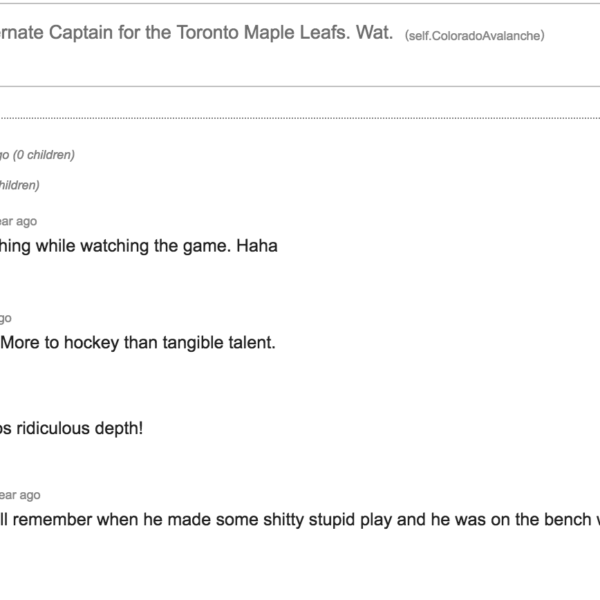Image resolution: width=600 pixels, height=600 pixels.
Task: Click the 'More to hockey' comment text
Action: point(138,343)
